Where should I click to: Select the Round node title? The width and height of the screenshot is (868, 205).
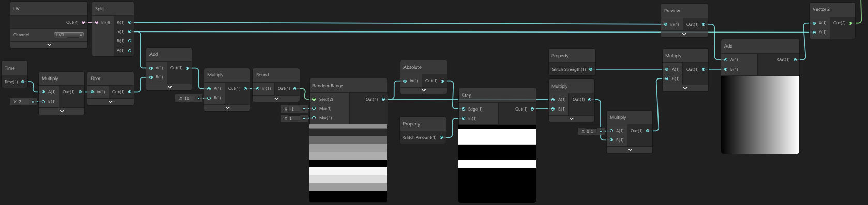pos(262,75)
